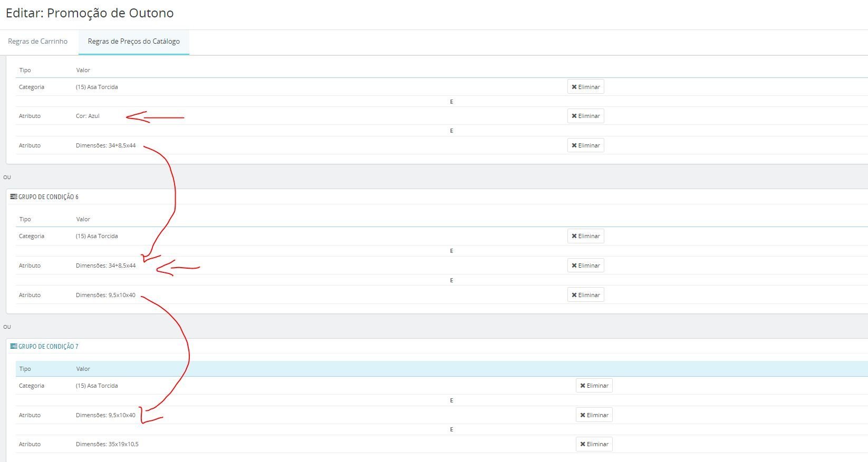The image size is (868, 462).
Task: Remove Categoria row above Cor: Azul
Action: click(585, 87)
